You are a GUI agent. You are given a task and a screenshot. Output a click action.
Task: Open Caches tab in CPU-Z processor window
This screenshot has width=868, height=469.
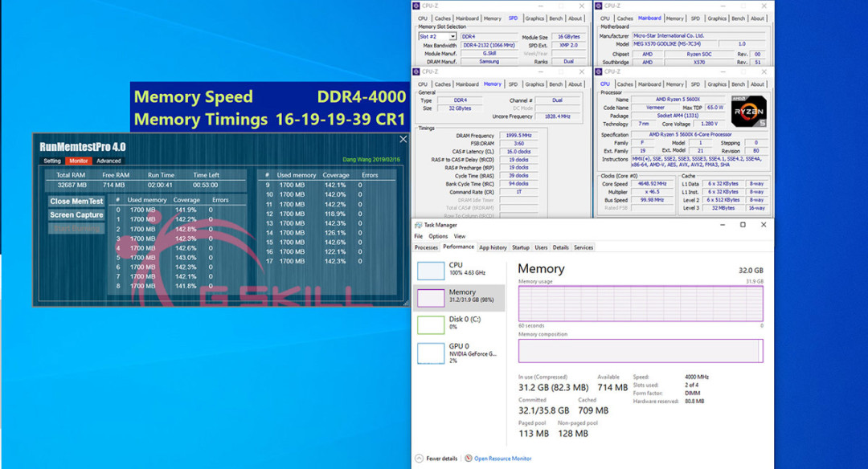click(624, 84)
